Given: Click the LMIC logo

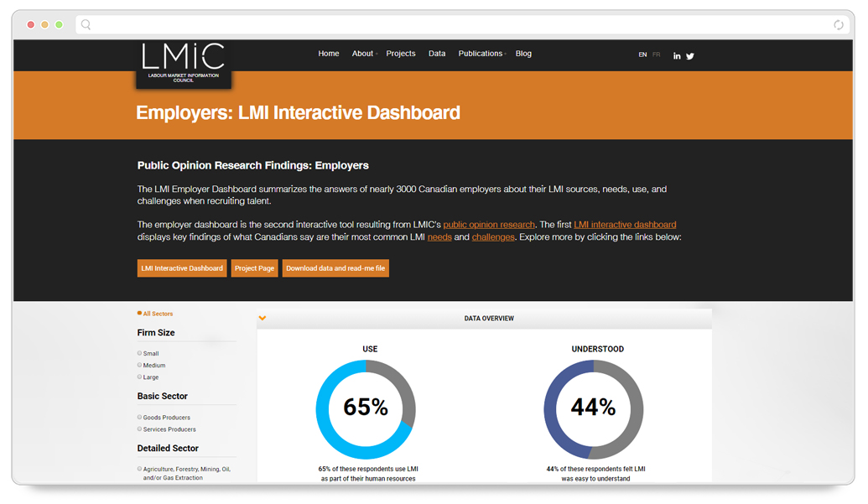Looking at the screenshot, I should tap(183, 63).
